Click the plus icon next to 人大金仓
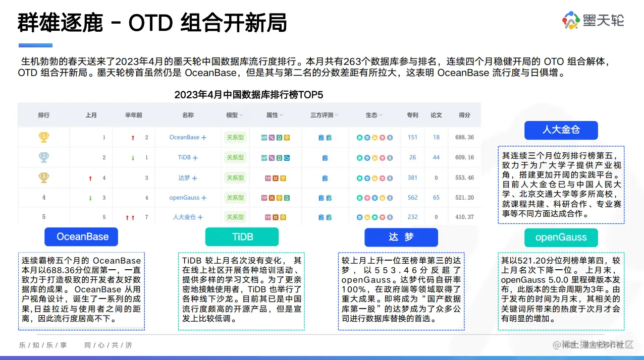The image size is (644, 360). pyautogui.click(x=200, y=217)
